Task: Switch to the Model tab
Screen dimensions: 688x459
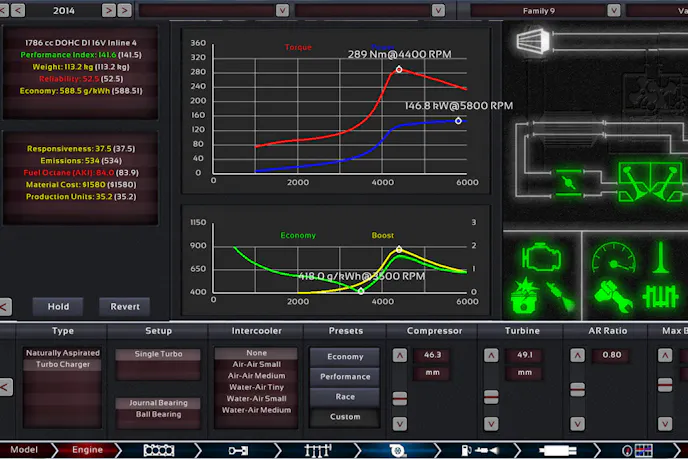Action: 24,450
